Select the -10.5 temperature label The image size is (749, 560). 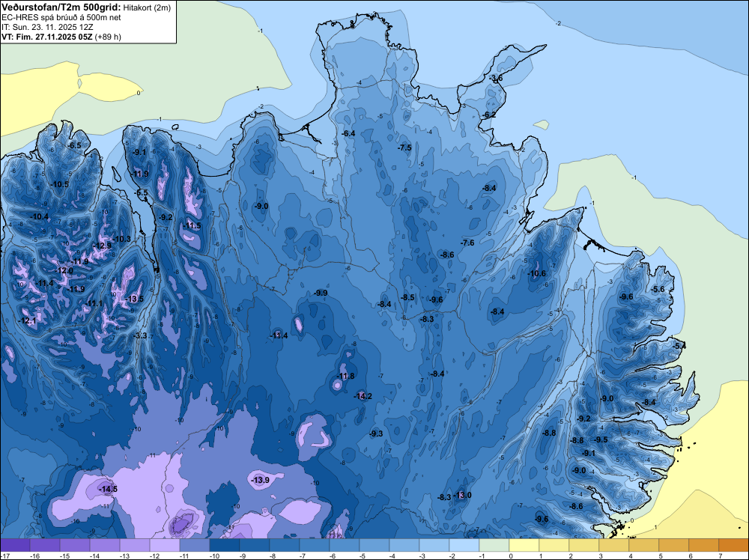coord(60,185)
